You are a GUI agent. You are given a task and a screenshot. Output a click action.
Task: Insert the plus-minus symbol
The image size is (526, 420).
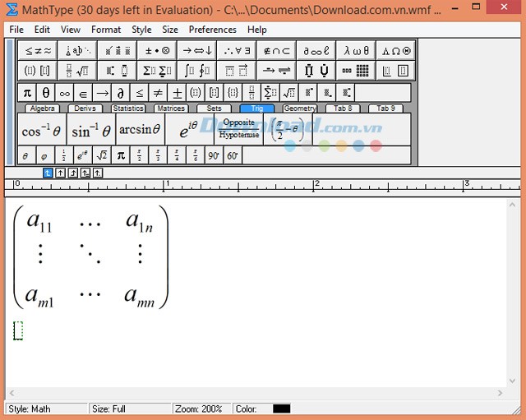[177, 93]
